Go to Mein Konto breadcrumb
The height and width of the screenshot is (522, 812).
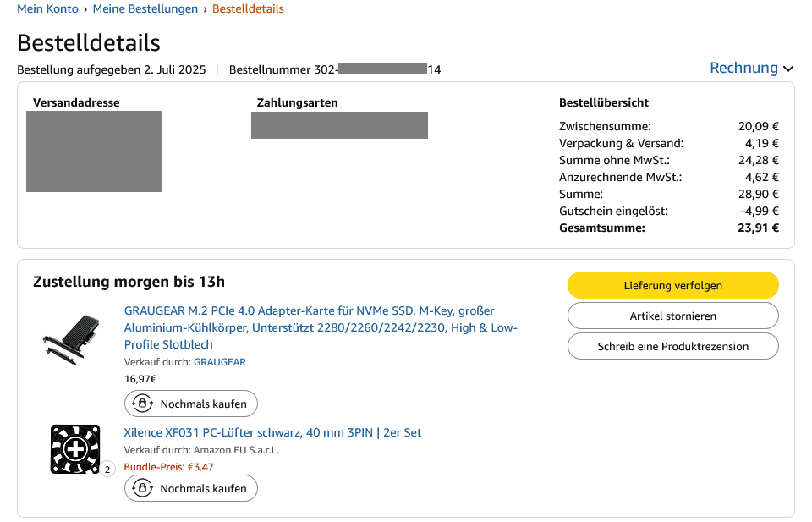pos(47,9)
